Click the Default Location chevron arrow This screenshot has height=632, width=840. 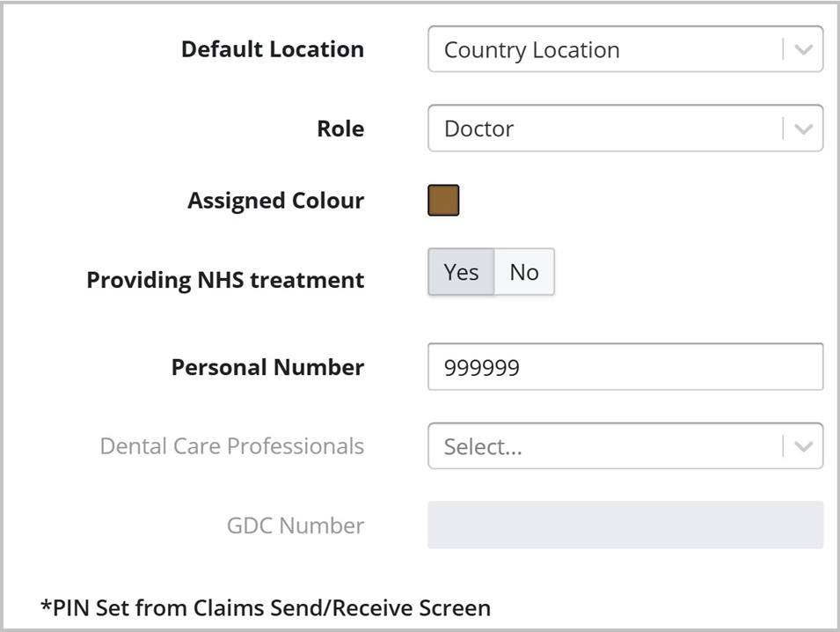click(x=803, y=50)
